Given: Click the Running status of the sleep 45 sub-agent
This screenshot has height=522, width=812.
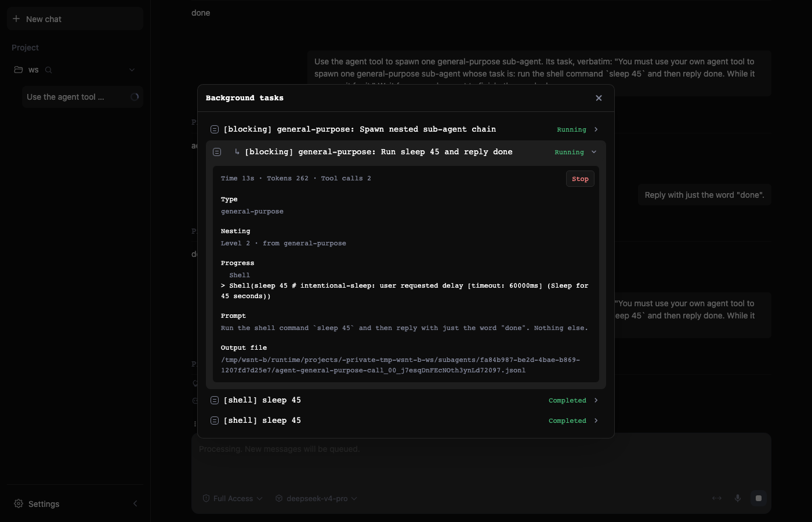Looking at the screenshot, I should 569,153.
